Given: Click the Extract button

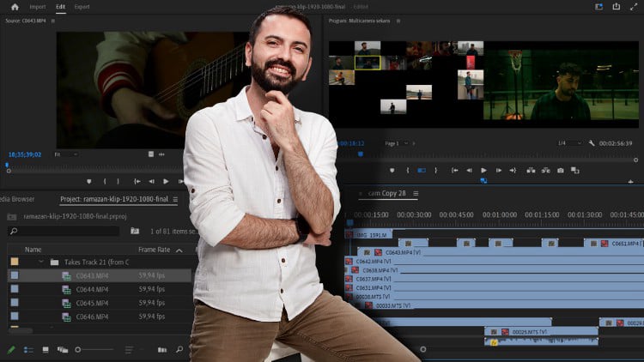Looking at the screenshot, I should coord(545,171).
